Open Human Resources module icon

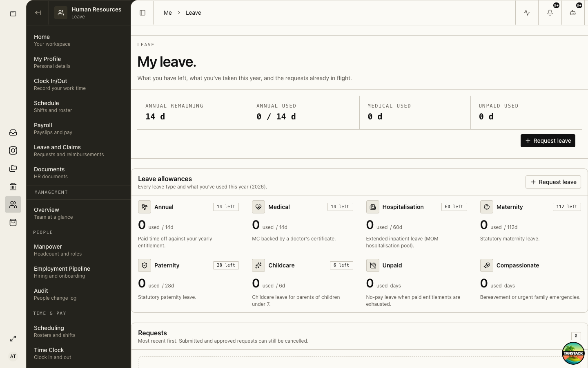(x=61, y=13)
